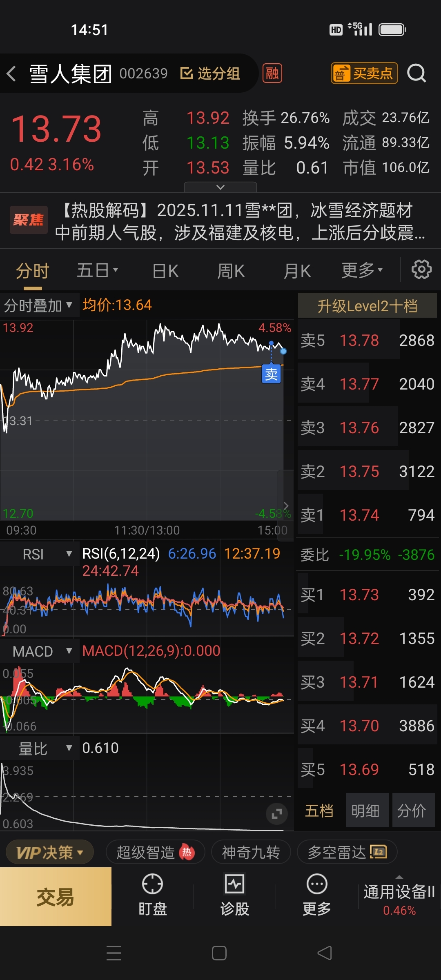Switch to the 日K tab
Image resolution: width=441 pixels, height=980 pixels.
click(165, 270)
